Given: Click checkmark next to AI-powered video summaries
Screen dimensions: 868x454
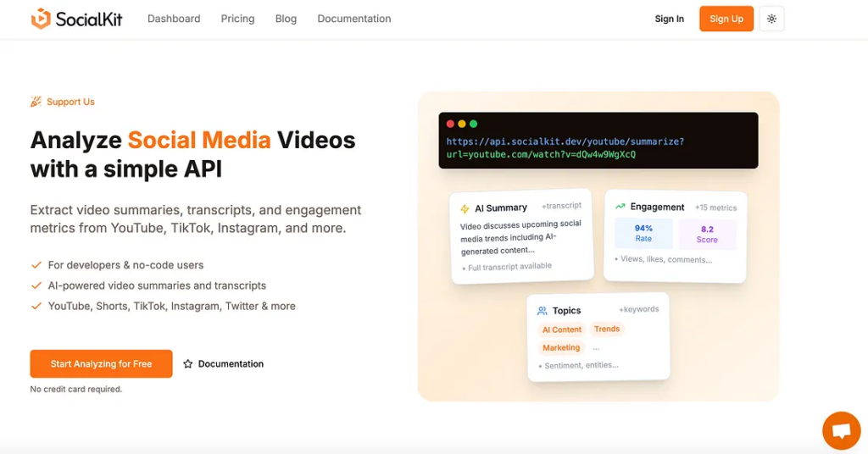Looking at the screenshot, I should [x=36, y=286].
